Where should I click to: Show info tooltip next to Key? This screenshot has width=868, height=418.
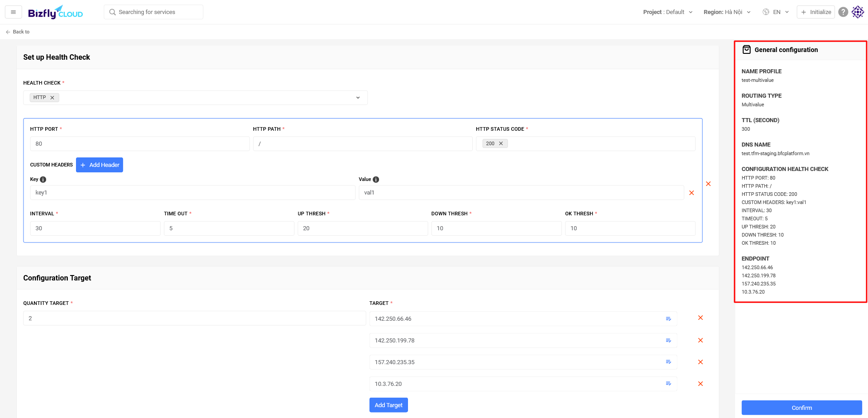pyautogui.click(x=43, y=180)
